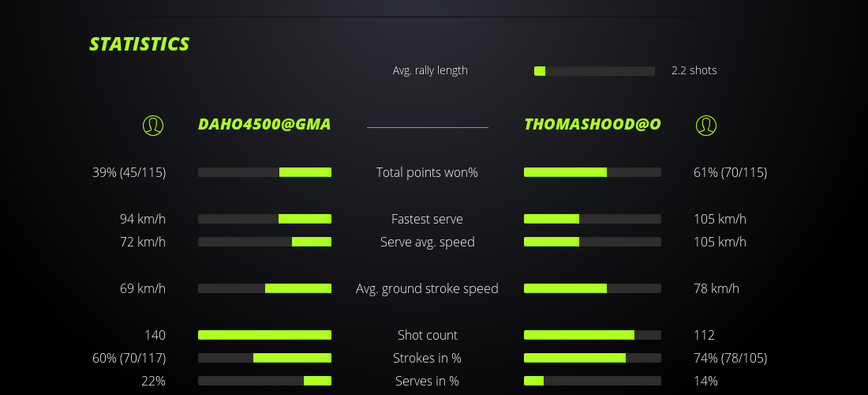The height and width of the screenshot is (395, 868).
Task: Click left Strokes in % bar
Action: coord(264,358)
